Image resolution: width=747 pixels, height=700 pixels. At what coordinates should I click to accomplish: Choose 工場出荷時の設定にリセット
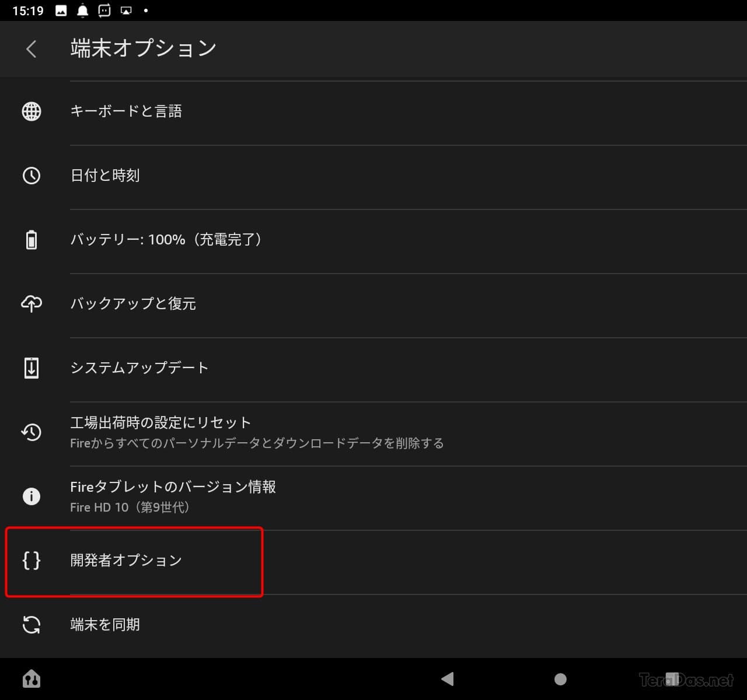pos(373,432)
